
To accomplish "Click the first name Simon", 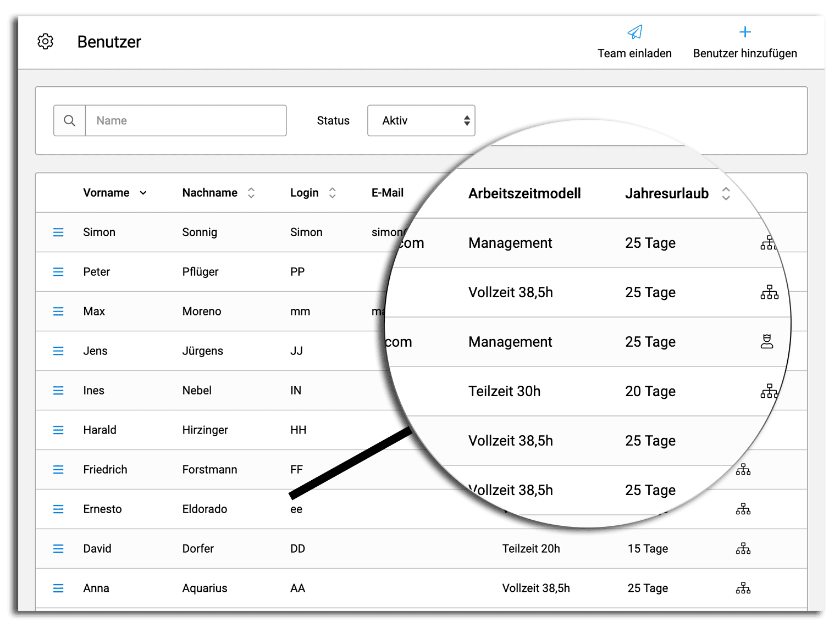I will 100,232.
